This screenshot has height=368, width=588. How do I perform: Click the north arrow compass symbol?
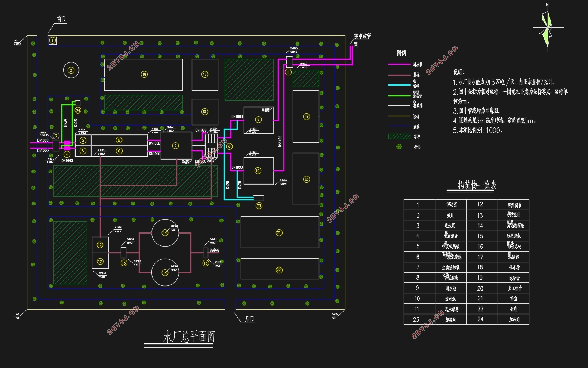547,28
